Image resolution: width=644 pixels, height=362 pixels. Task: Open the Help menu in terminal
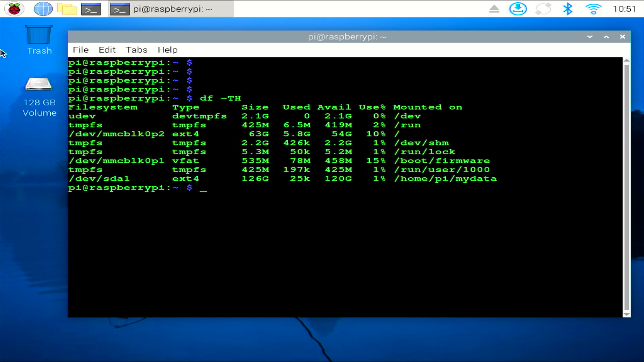pos(167,50)
